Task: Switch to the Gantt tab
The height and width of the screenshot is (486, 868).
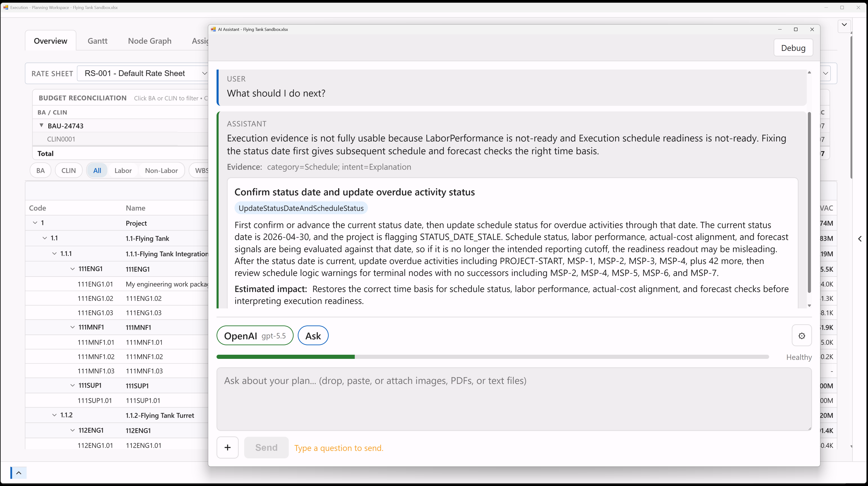Action: 97,41
